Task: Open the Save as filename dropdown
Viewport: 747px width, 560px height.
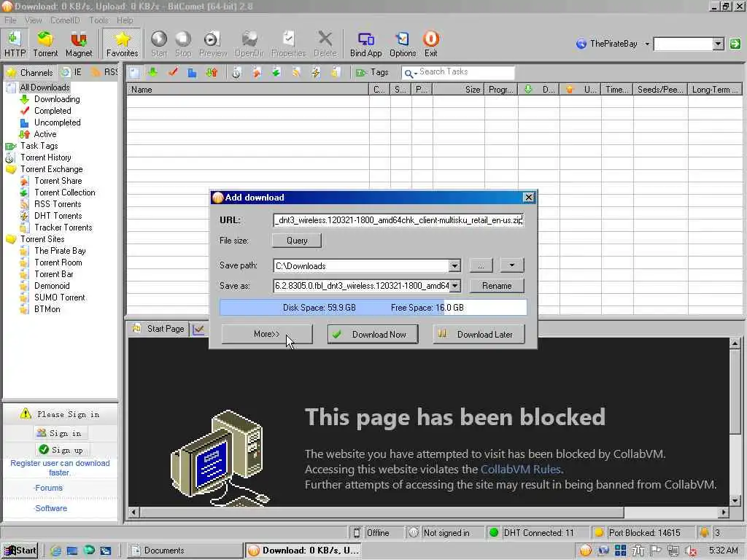Action: (454, 286)
